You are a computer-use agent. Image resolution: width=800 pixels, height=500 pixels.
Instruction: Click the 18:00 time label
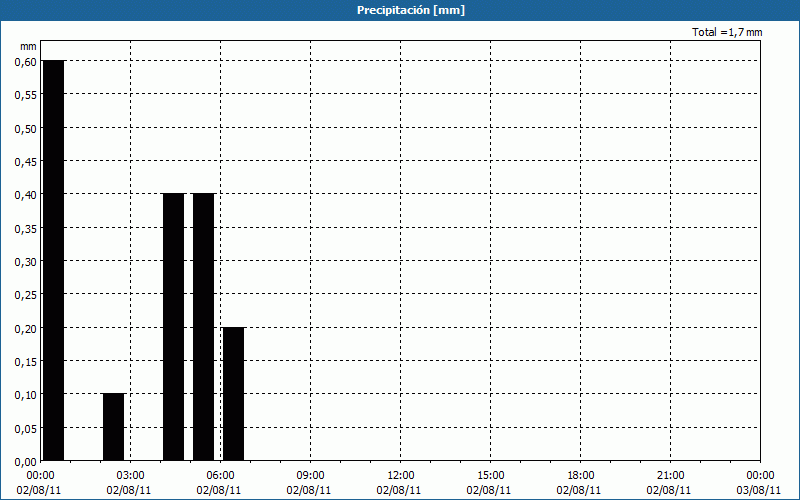tap(581, 476)
